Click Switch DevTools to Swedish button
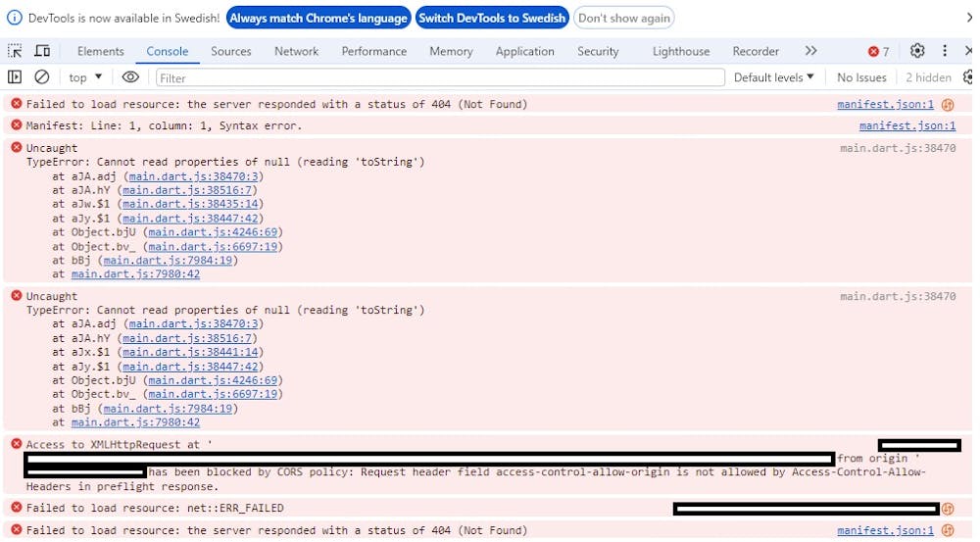Image resolution: width=980 pixels, height=542 pixels. [492, 18]
